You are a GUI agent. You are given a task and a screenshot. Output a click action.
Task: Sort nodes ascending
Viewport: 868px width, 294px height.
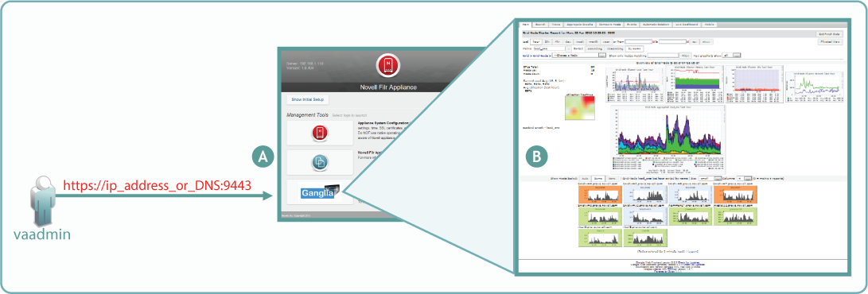click(595, 48)
